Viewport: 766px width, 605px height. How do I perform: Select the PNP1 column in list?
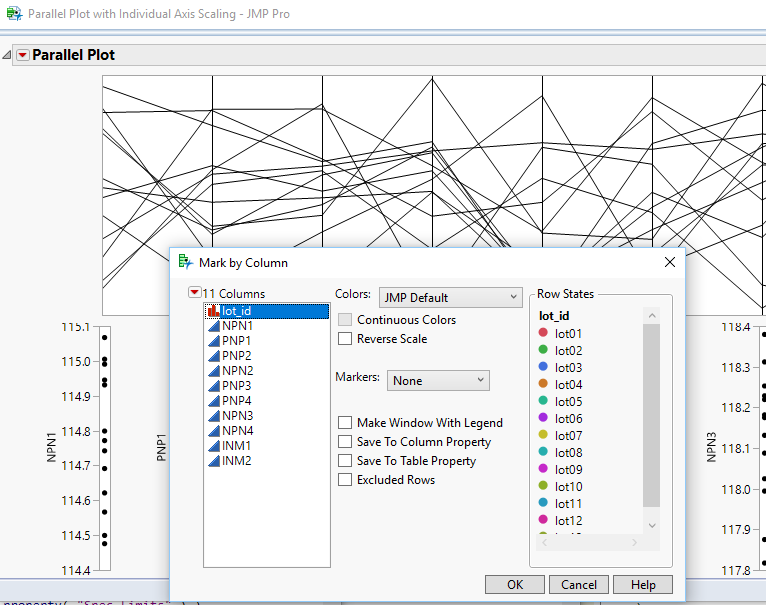267,341
